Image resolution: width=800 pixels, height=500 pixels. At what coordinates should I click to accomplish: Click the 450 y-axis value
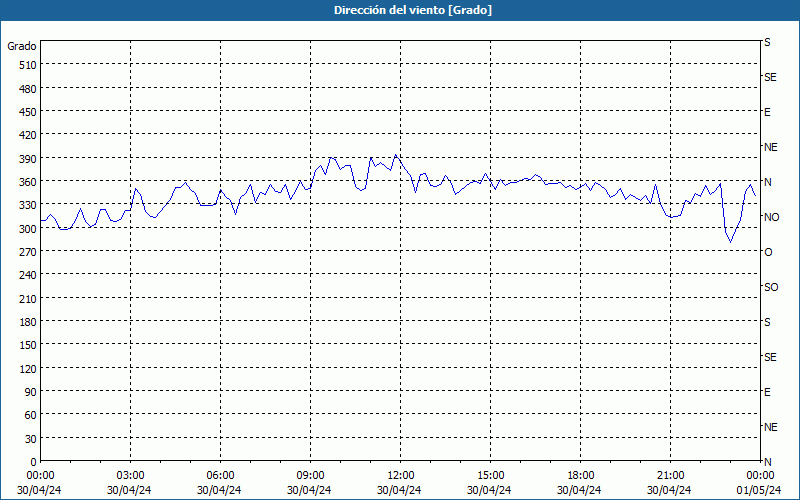click(28, 112)
